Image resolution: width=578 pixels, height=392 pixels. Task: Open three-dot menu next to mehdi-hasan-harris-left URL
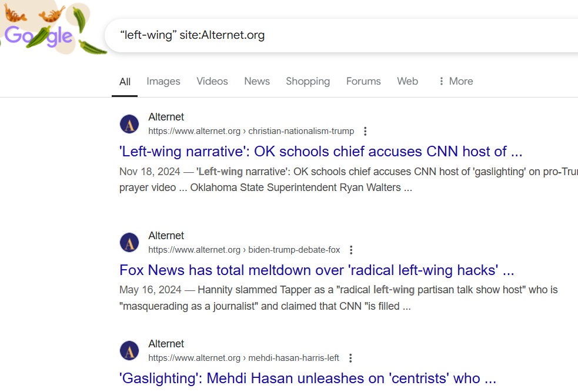[x=350, y=358]
